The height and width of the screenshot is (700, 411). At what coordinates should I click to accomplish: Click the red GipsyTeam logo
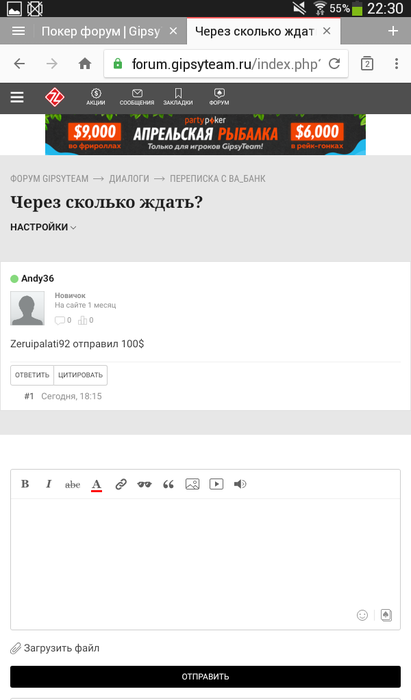(54, 97)
